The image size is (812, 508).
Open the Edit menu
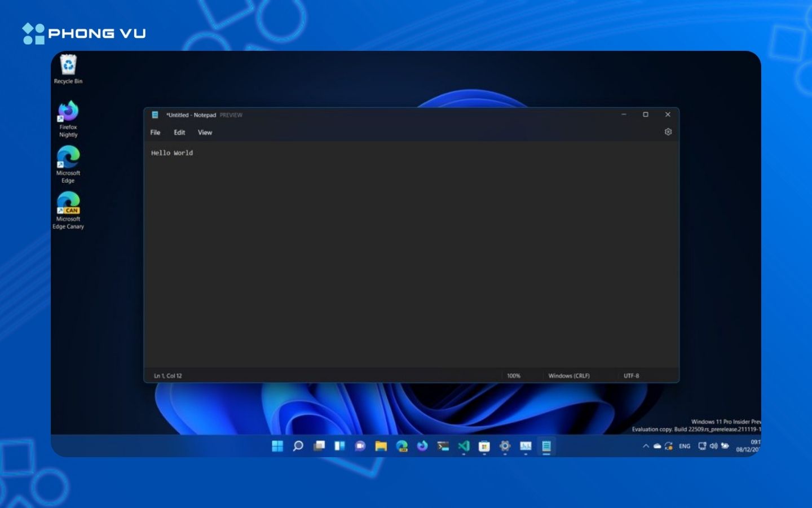[179, 133]
